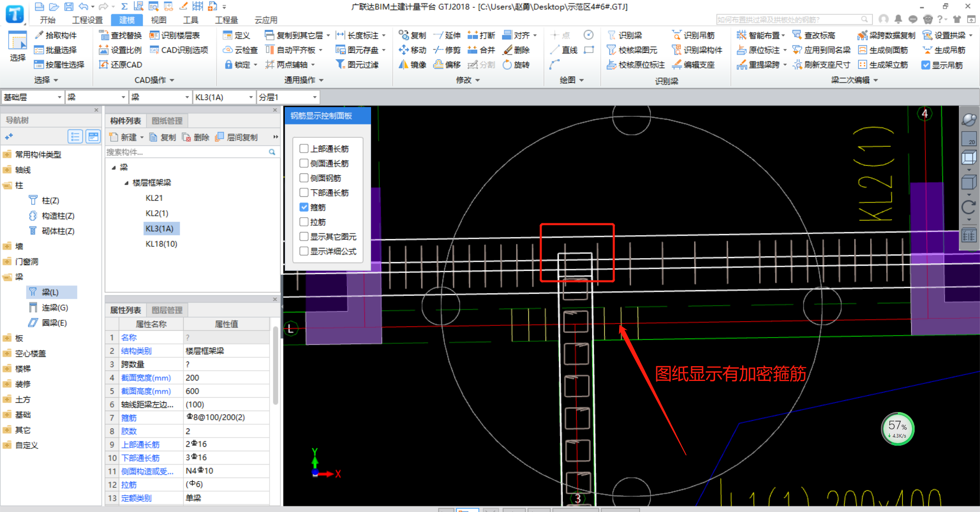Collapse the 楼层框架梁 tree node
The width and height of the screenshot is (980, 512).
click(127, 183)
